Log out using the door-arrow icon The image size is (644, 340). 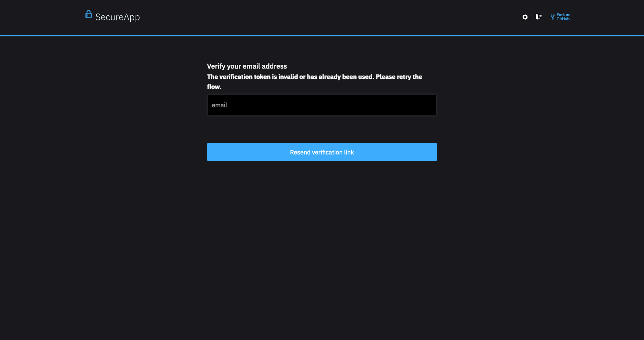point(539,16)
